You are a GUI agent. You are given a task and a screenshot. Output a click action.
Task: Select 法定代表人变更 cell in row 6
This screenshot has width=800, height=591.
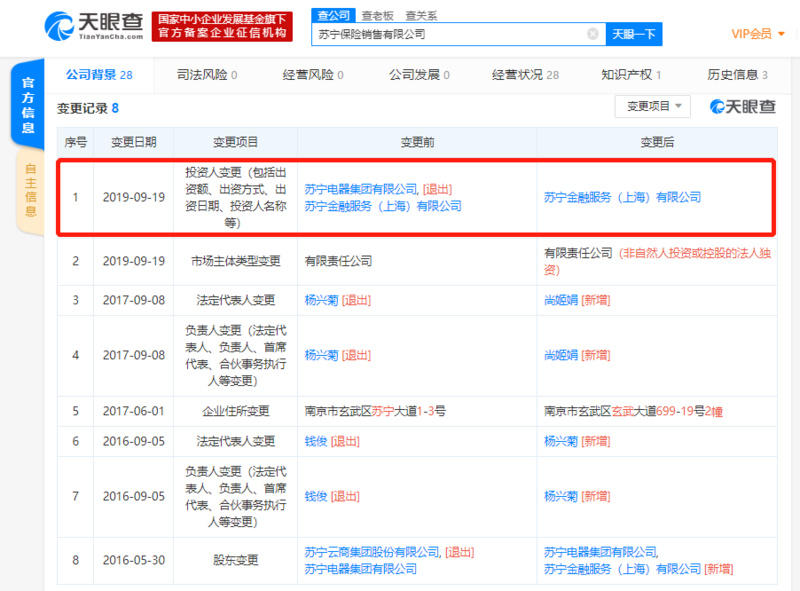coord(236,441)
